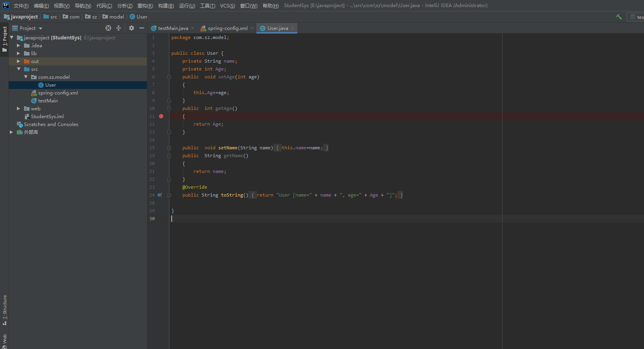Close the User.java tab

click(x=293, y=28)
